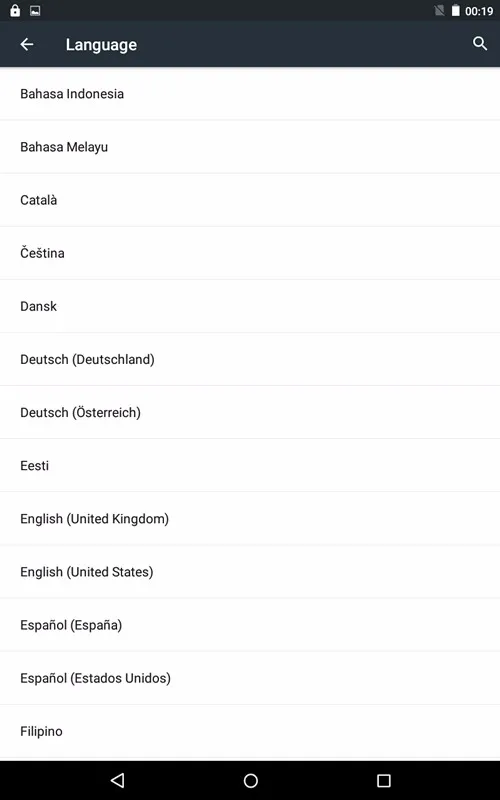Pick Dansk as the language
This screenshot has height=800, width=500.
click(x=250, y=306)
